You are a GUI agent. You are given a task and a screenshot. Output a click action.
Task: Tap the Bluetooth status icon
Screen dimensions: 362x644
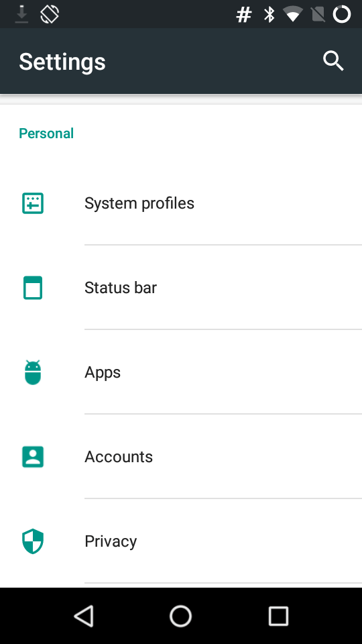269,15
